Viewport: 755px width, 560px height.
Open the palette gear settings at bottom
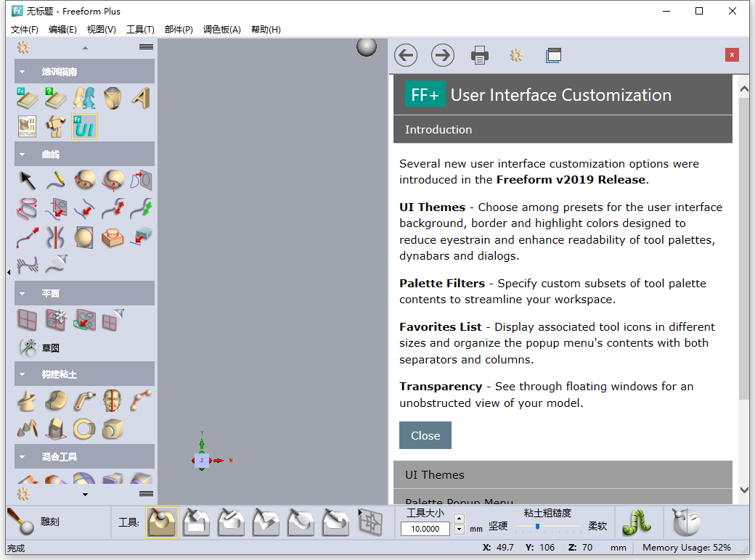coord(23,494)
